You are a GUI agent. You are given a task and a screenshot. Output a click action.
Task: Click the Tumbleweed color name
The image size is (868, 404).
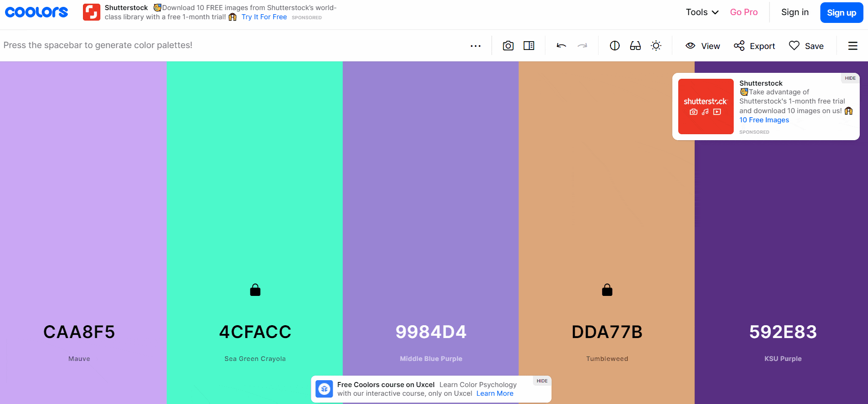607,359
